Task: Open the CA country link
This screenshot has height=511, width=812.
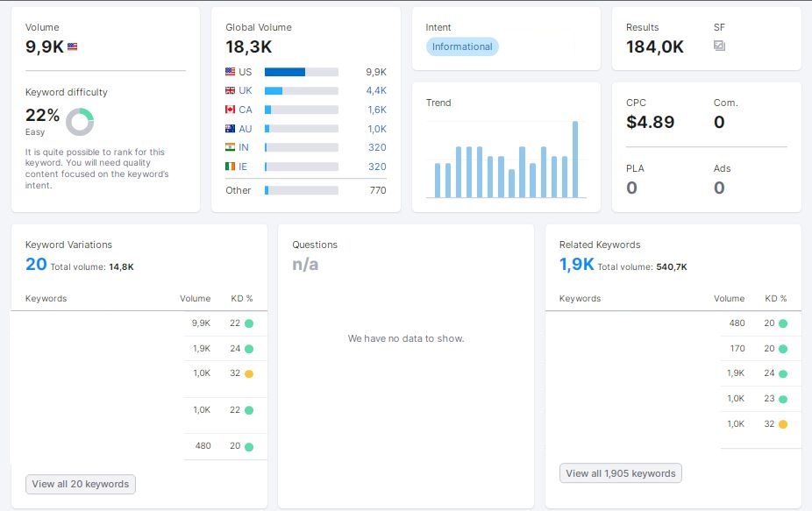Action: coord(245,110)
